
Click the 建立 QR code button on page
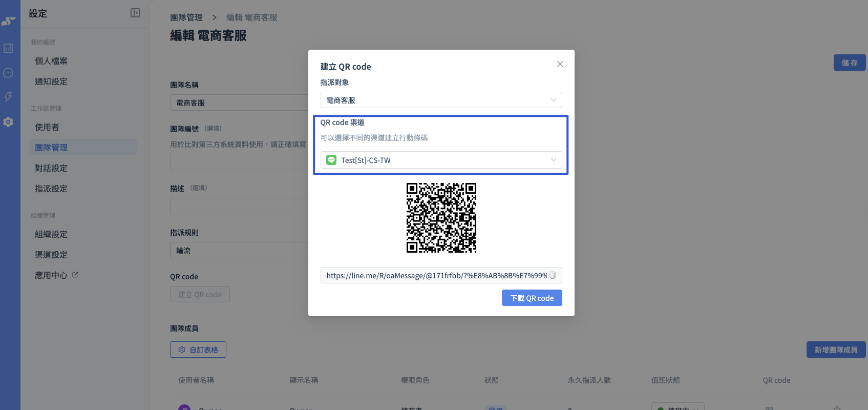[x=200, y=294]
